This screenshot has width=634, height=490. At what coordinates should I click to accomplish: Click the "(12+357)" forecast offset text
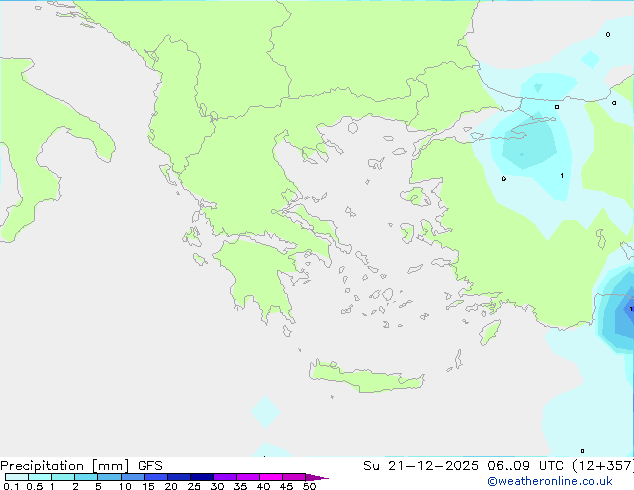(x=602, y=466)
